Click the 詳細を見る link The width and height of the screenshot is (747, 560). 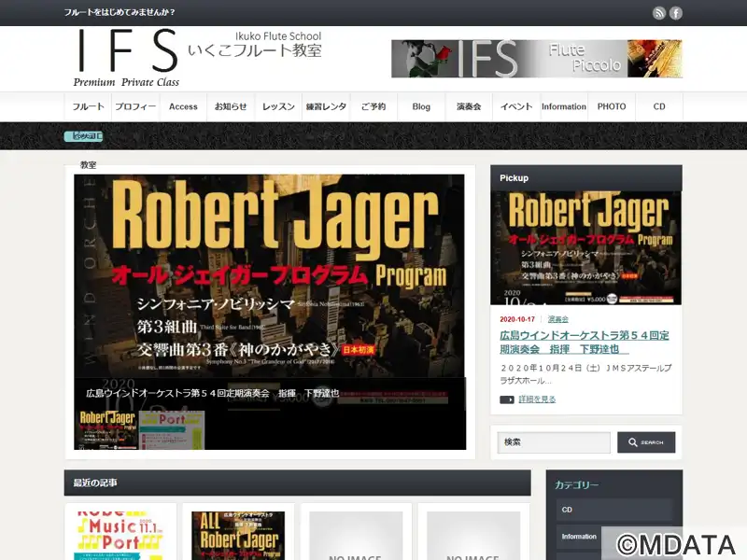pos(537,399)
